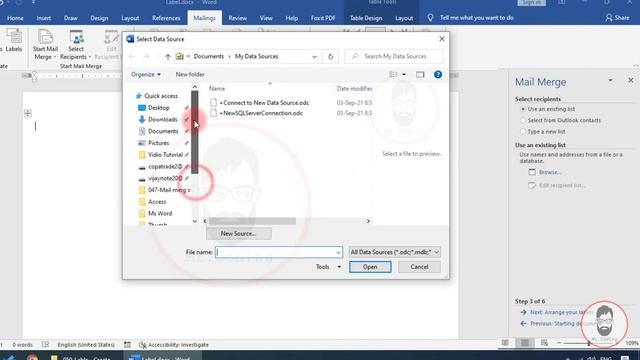
Task: Open the Labels tool in the ribbon
Action: (x=13, y=41)
